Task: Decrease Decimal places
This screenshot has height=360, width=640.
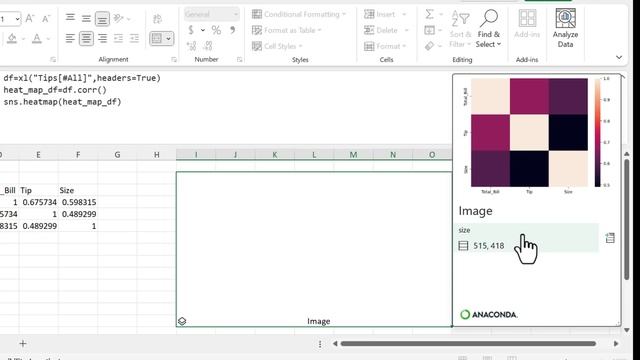Action: (207, 46)
